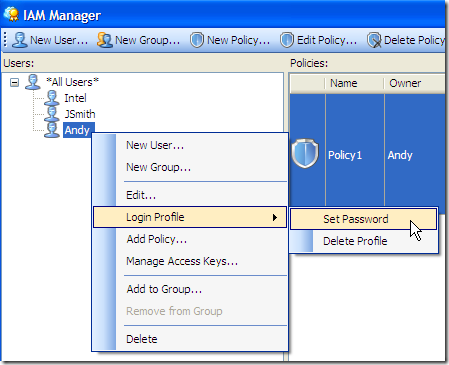Image resolution: width=449 pixels, height=365 pixels.
Task: Sort policies by Owner column header
Action: point(414,83)
